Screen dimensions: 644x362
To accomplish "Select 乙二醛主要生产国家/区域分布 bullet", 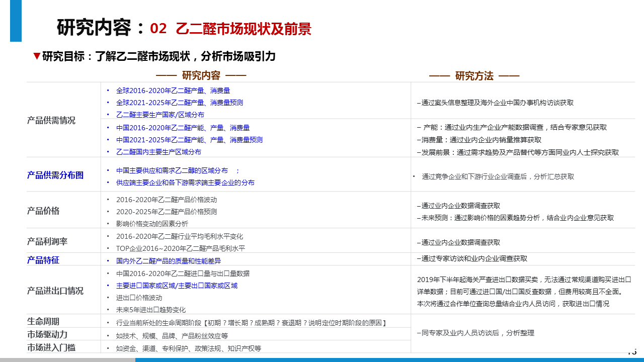I will point(160,115).
